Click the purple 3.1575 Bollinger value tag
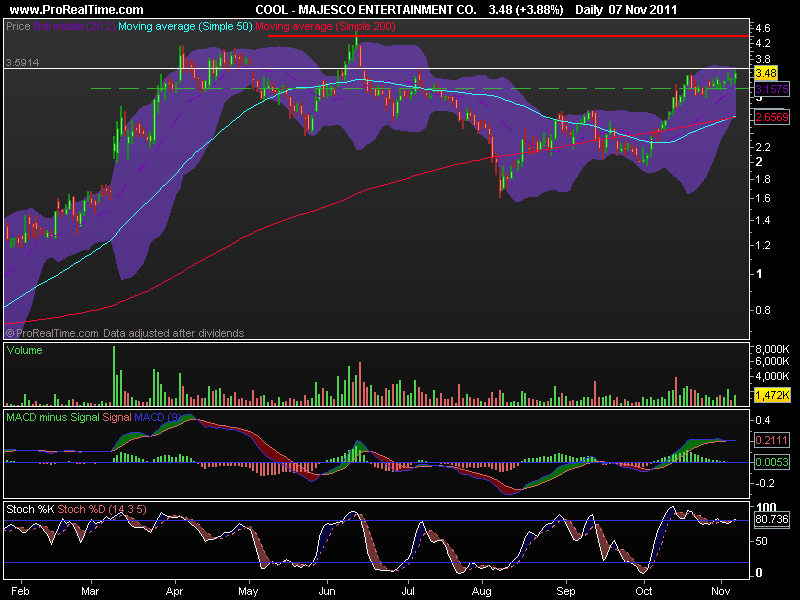This screenshot has width=800, height=600. (x=772, y=89)
